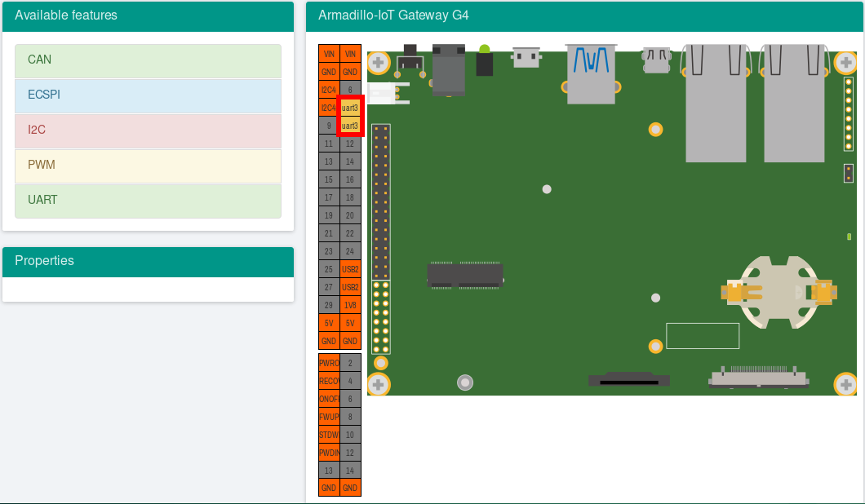
Task: Select the ONOFF pin
Action: pyautogui.click(x=329, y=399)
